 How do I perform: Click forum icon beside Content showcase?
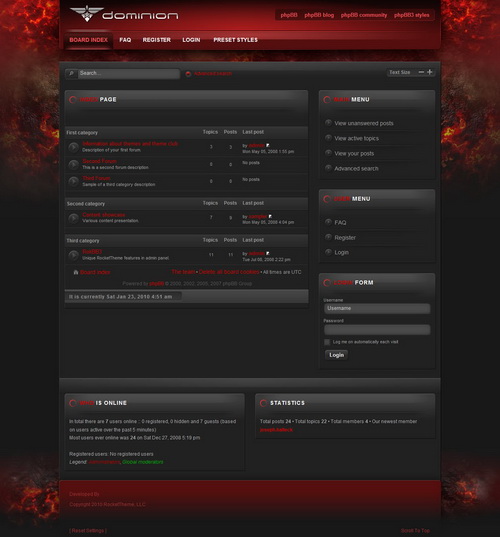pyautogui.click(x=73, y=218)
